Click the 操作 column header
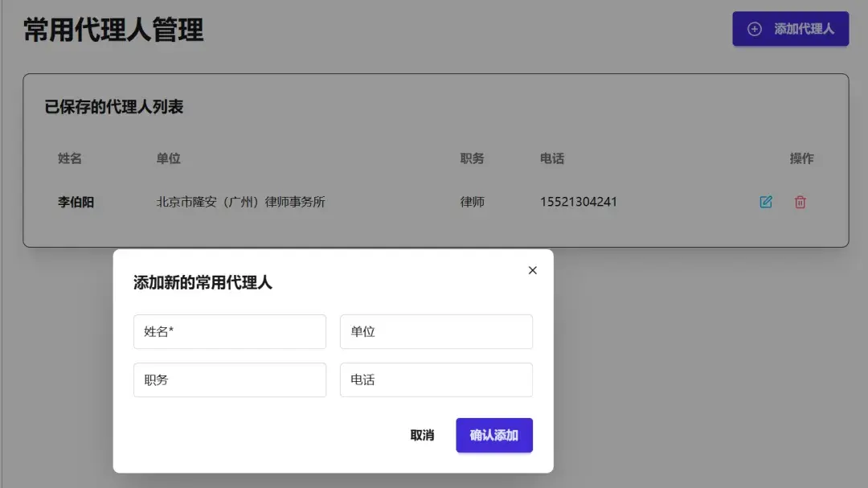 point(801,158)
